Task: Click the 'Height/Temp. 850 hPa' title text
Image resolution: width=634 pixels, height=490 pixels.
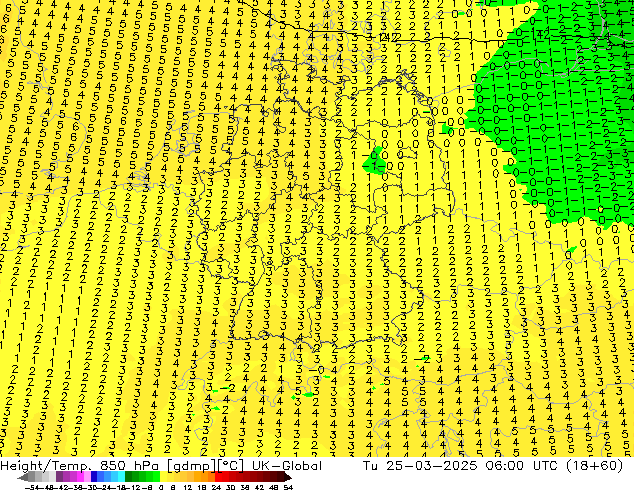Action: [80, 466]
